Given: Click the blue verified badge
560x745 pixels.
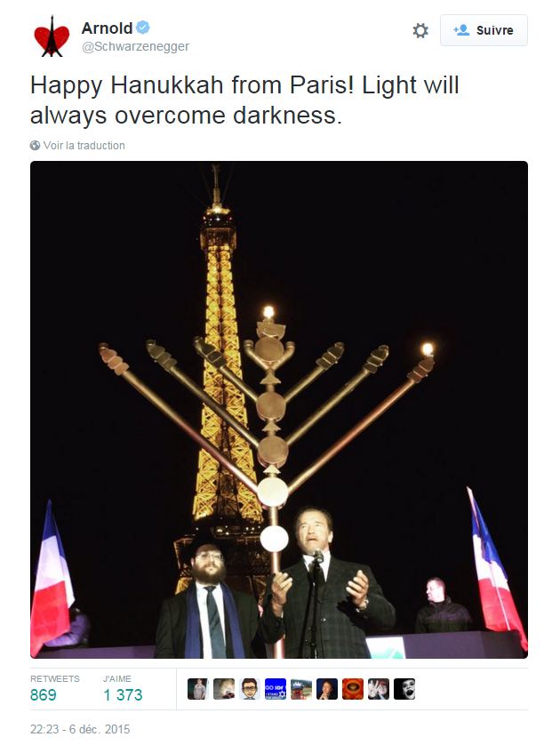Looking at the screenshot, I should pyautogui.click(x=143, y=28).
